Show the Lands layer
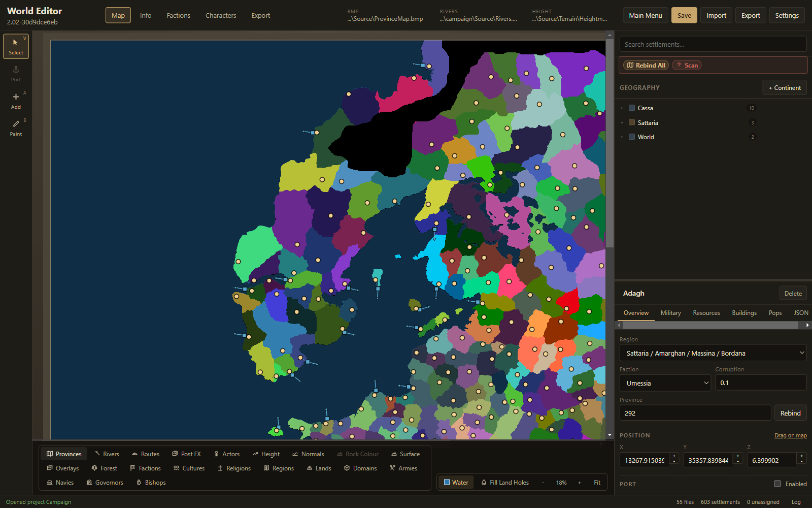Viewport: 812px width, 508px height. tap(319, 468)
